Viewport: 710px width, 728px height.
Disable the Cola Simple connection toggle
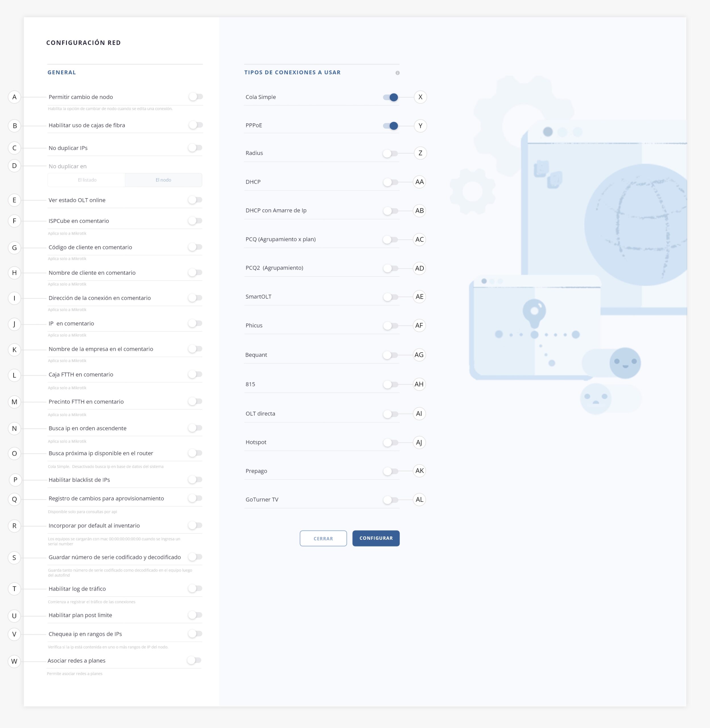click(x=391, y=97)
